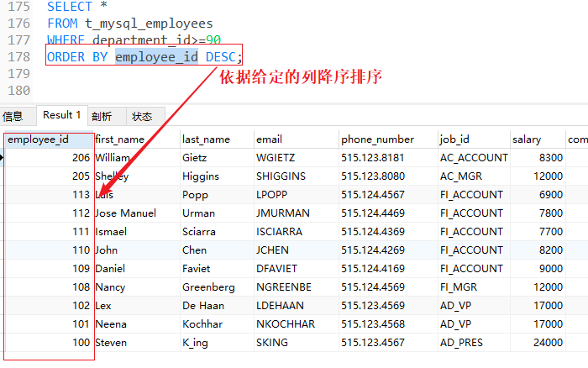Sort by employee_id column header

tap(49, 139)
